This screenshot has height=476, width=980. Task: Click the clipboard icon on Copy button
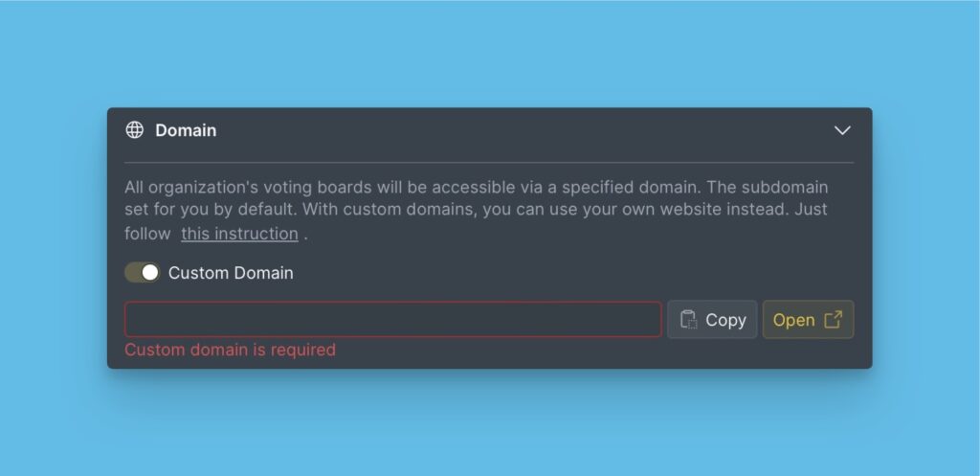tap(688, 320)
